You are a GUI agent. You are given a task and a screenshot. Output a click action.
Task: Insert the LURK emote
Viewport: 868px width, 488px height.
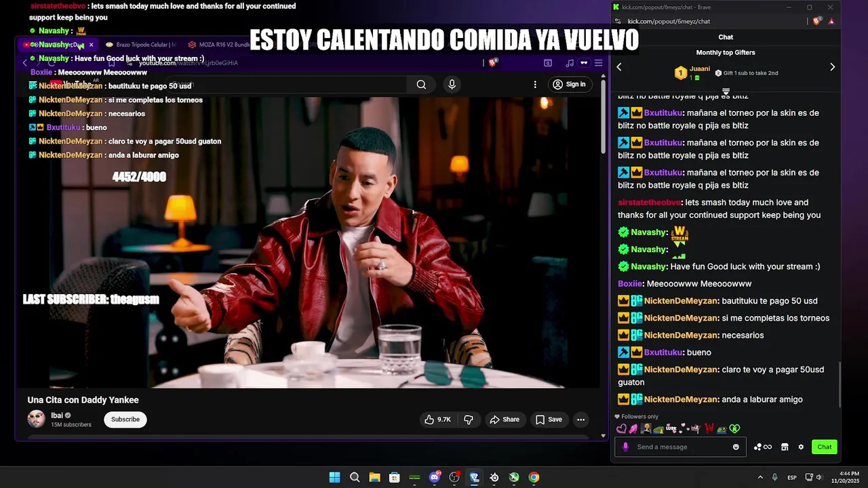pos(671,428)
